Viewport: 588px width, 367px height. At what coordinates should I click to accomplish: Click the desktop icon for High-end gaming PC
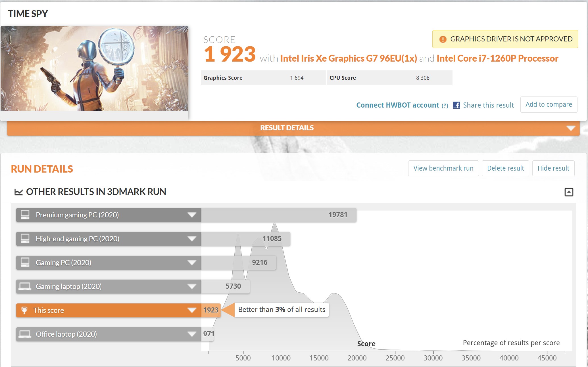[x=25, y=238]
